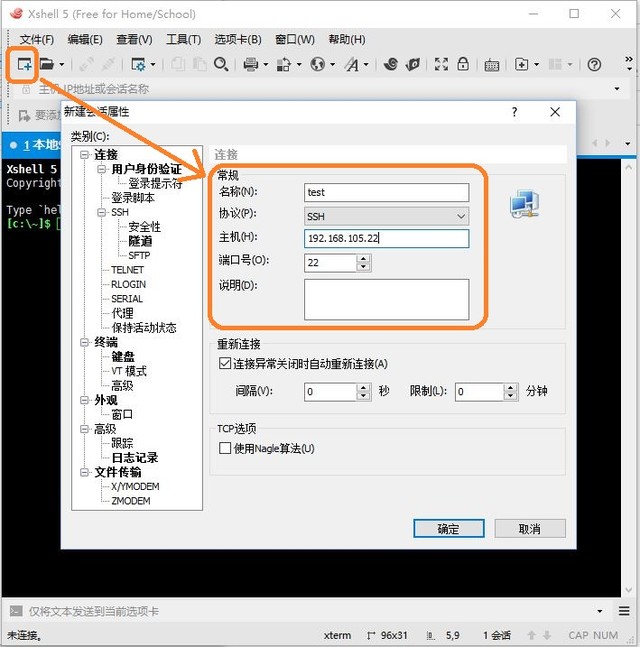Click the lock screen toolbar icon
The width and height of the screenshot is (640, 647).
[463, 64]
